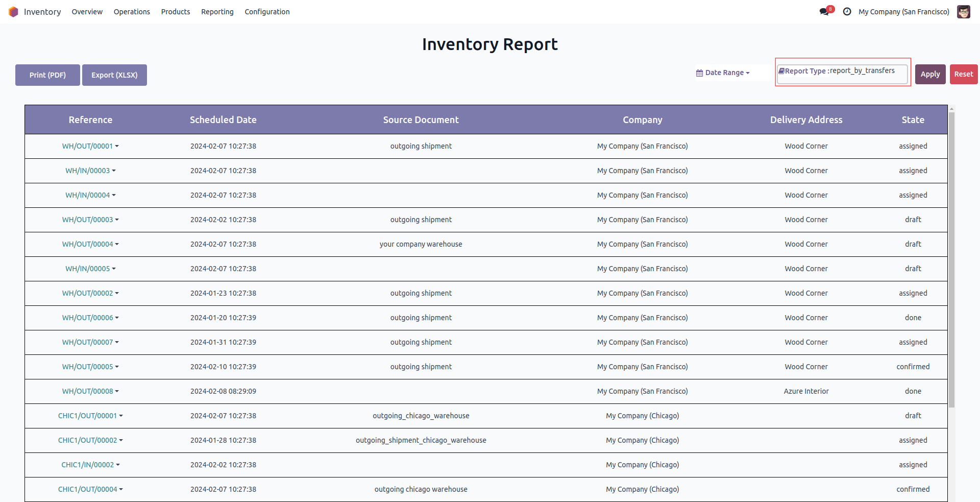
Task: Open the chat messages icon
Action: point(824,12)
